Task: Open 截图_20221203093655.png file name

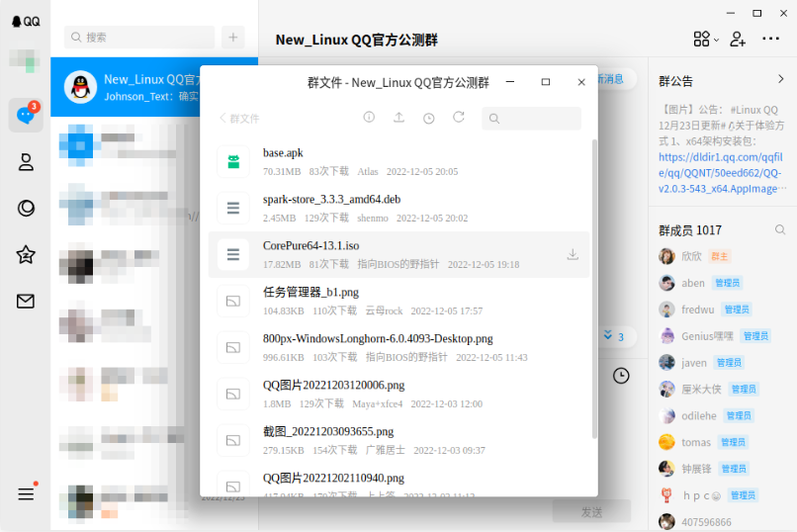Action: (328, 431)
